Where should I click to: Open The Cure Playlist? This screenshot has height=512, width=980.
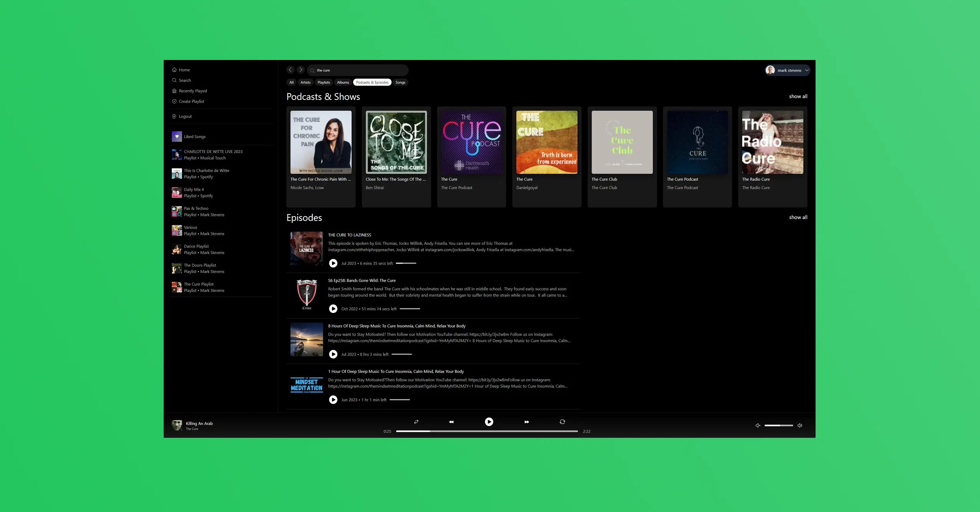(221, 287)
